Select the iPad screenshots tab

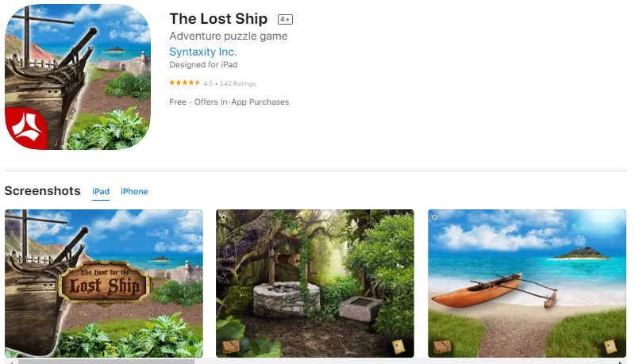click(101, 191)
